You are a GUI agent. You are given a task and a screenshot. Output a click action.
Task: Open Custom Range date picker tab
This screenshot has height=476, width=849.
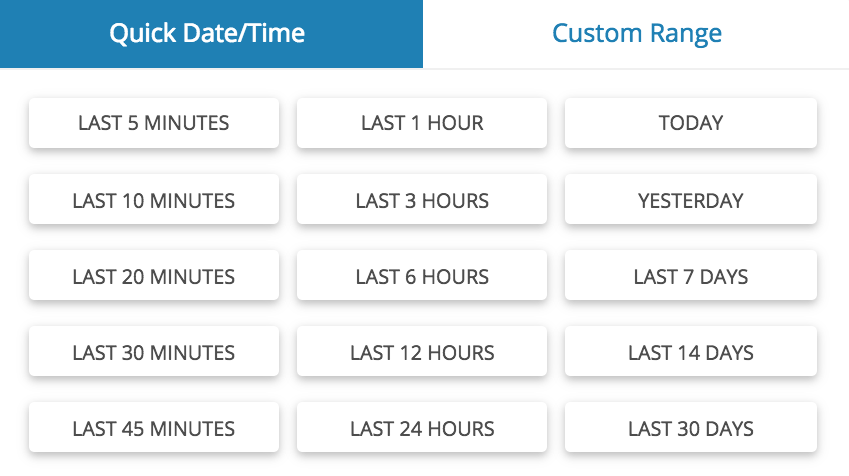[x=636, y=34]
